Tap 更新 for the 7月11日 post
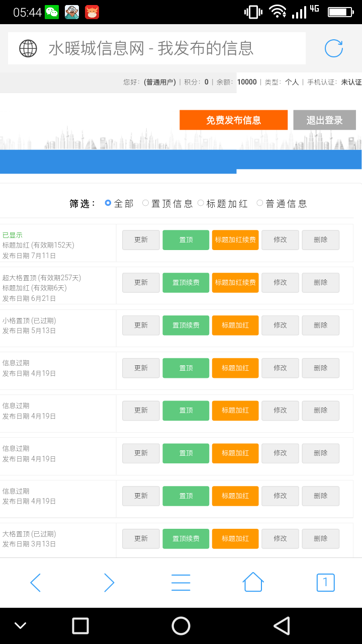Viewport: 362px width, 644px height. [141, 240]
